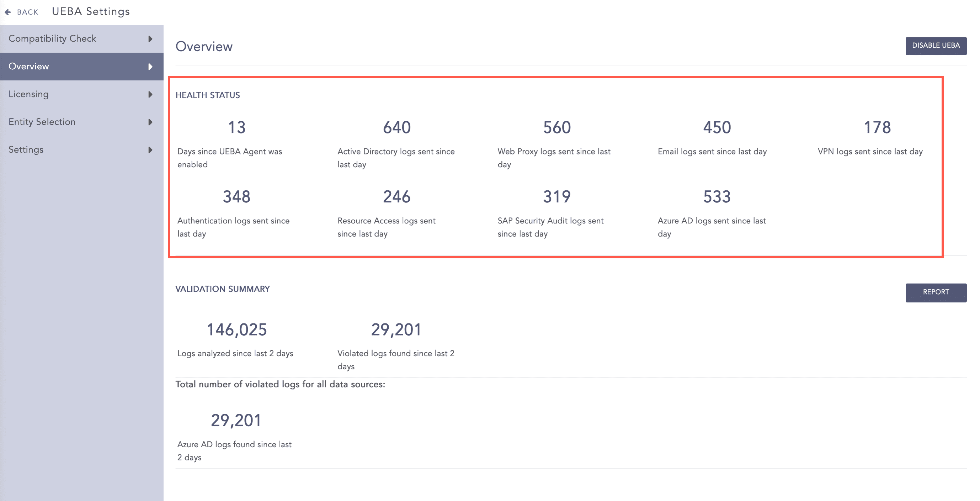Click the HEALTH STATUS heading

click(x=207, y=95)
